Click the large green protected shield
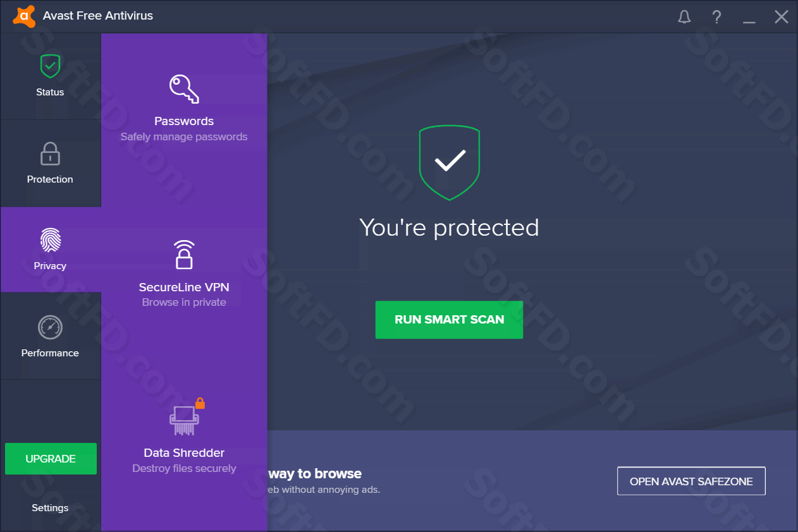 [450, 162]
